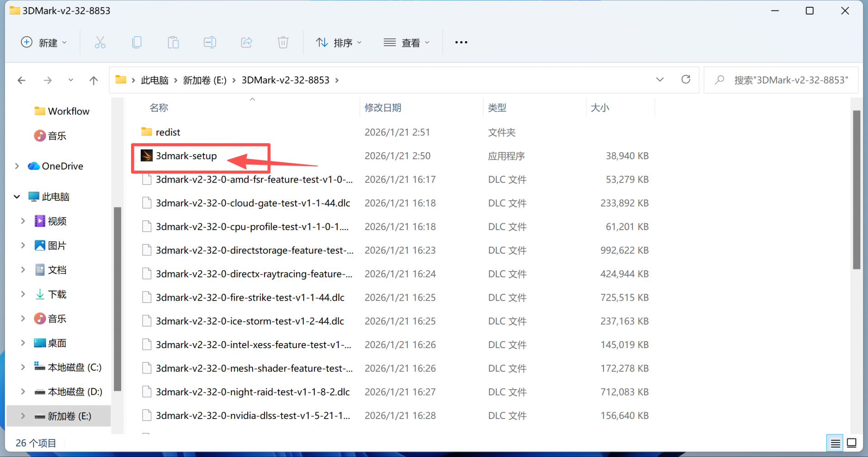Refresh the current folder view

point(686,80)
